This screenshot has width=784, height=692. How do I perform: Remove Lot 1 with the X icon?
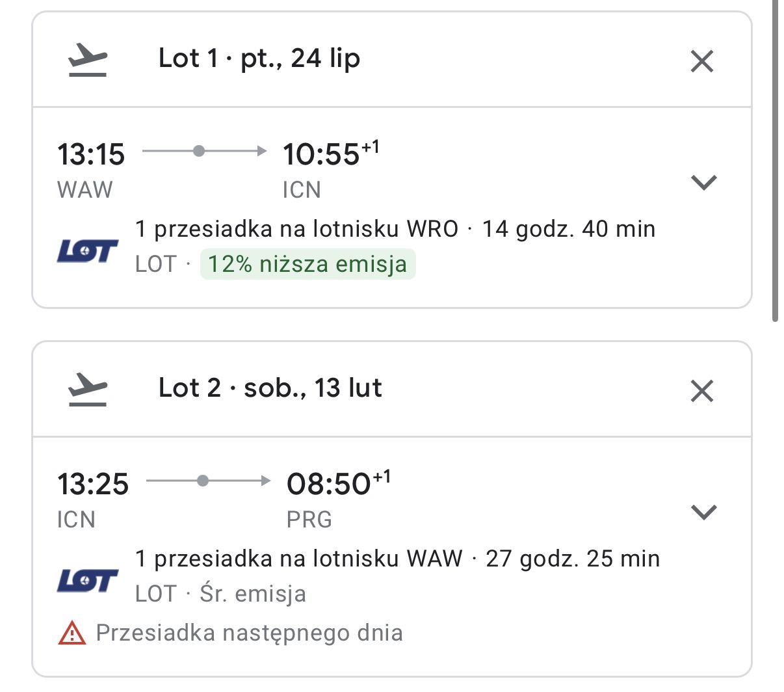pos(702,61)
